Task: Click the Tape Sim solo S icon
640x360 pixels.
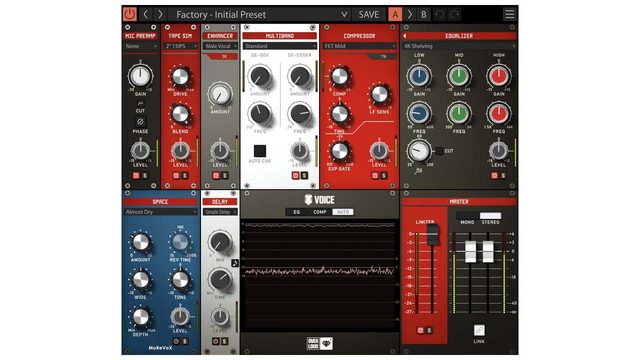Action: click(x=184, y=176)
